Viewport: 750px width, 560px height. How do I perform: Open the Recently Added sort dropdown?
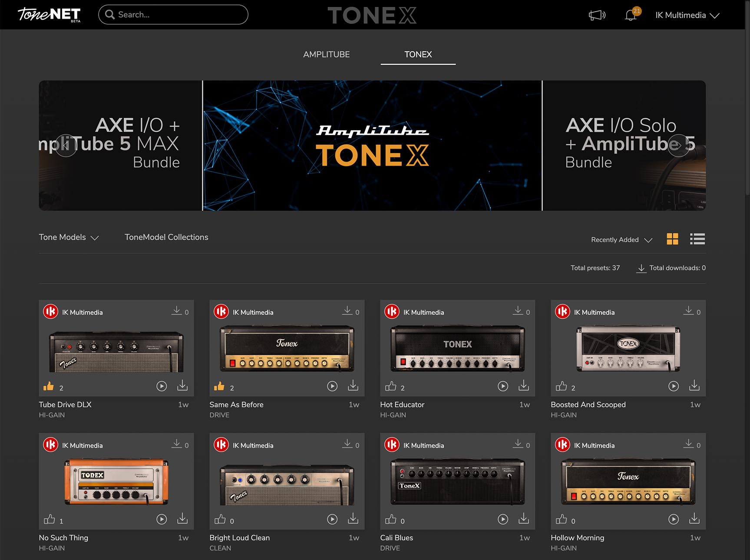[621, 239]
